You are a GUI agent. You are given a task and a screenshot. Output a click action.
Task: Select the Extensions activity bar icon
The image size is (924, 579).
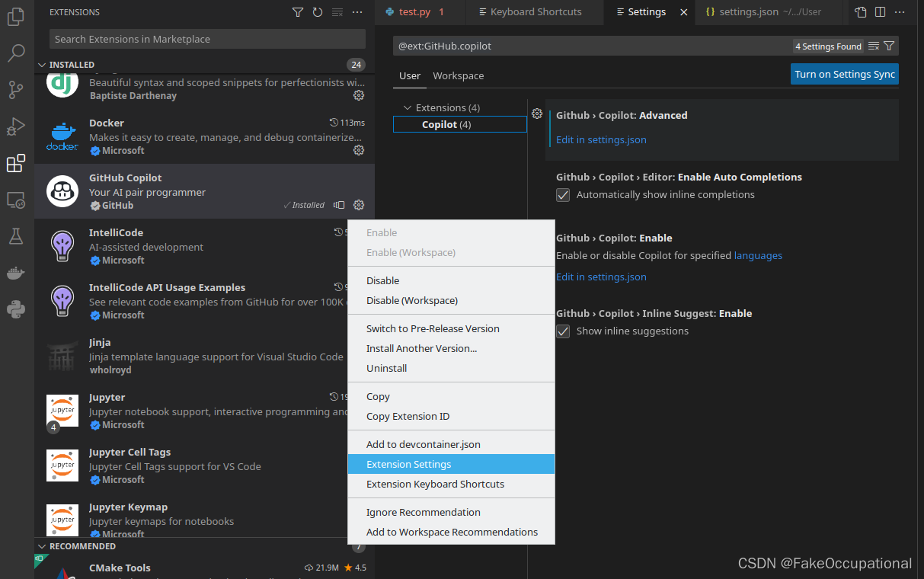click(x=17, y=163)
